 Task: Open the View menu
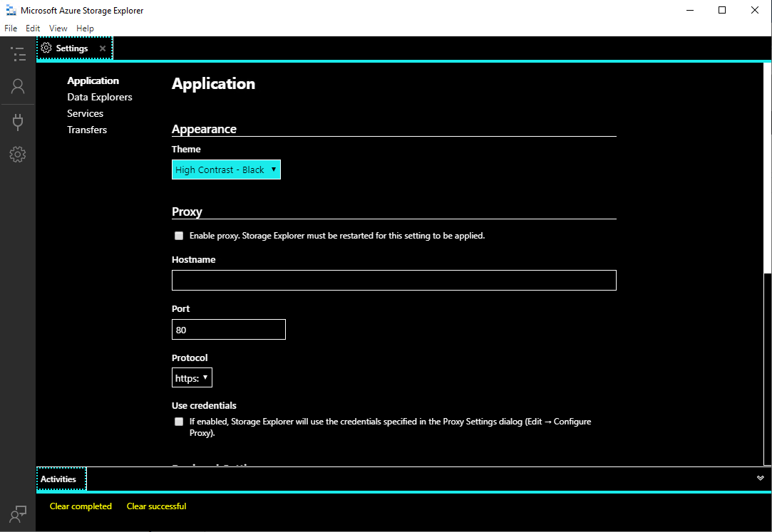58,28
